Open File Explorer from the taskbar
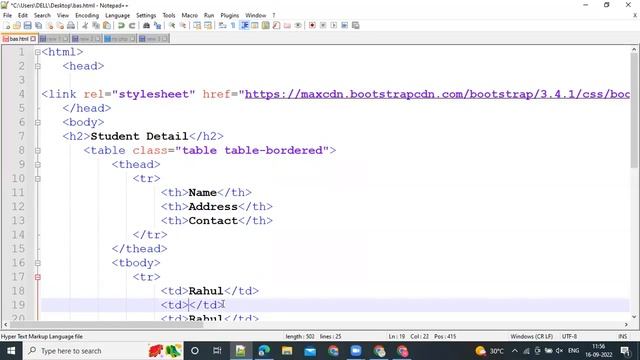Screen dimensions: 640x360 (x=287, y=351)
